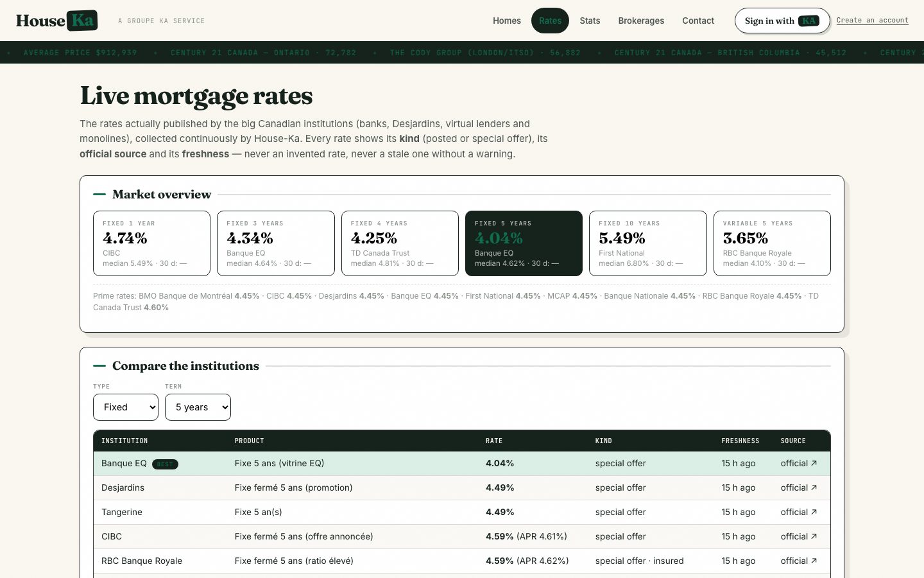Click 'BMO Banque de Montréal 4.45%' prime rate
Screen dimensions: 924x578
(x=199, y=296)
